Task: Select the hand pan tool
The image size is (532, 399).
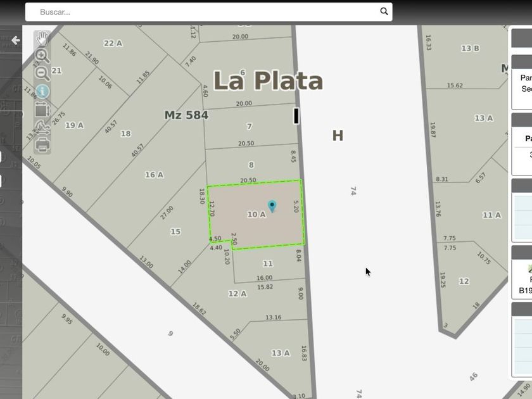Action: [42, 39]
